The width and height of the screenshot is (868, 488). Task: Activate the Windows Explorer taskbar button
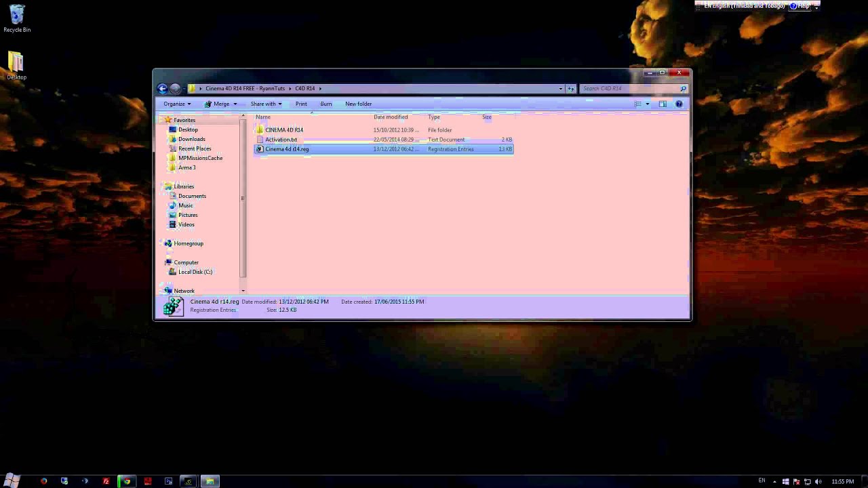click(x=210, y=481)
